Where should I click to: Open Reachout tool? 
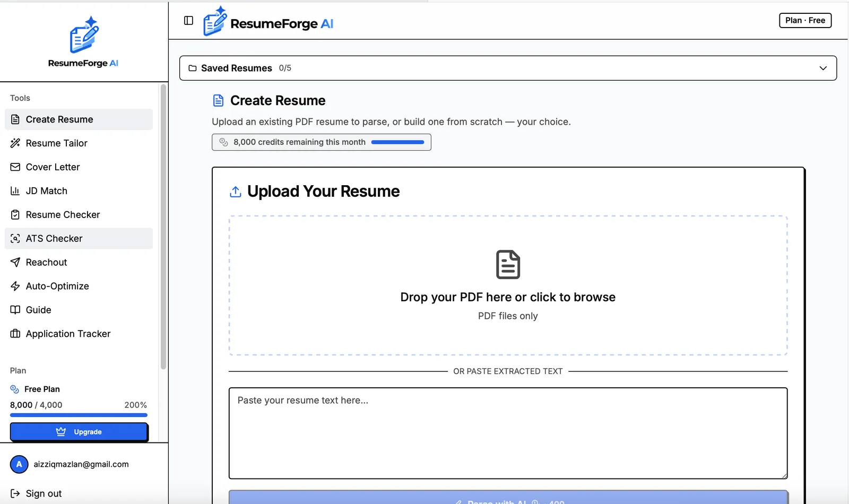(79, 262)
